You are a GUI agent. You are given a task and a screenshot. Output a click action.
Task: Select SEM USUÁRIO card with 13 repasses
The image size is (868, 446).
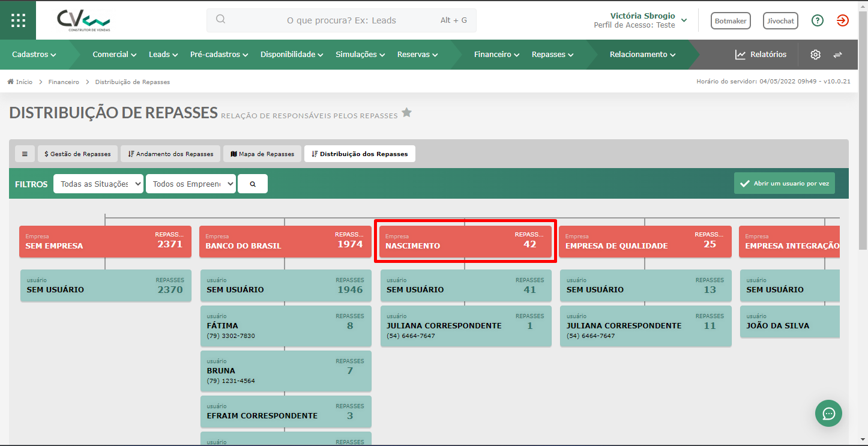[x=646, y=285]
